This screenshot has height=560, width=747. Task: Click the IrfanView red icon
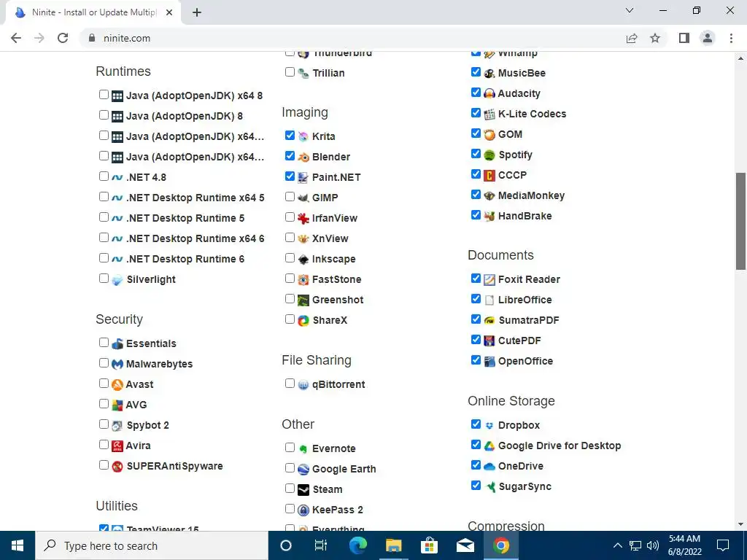point(303,218)
